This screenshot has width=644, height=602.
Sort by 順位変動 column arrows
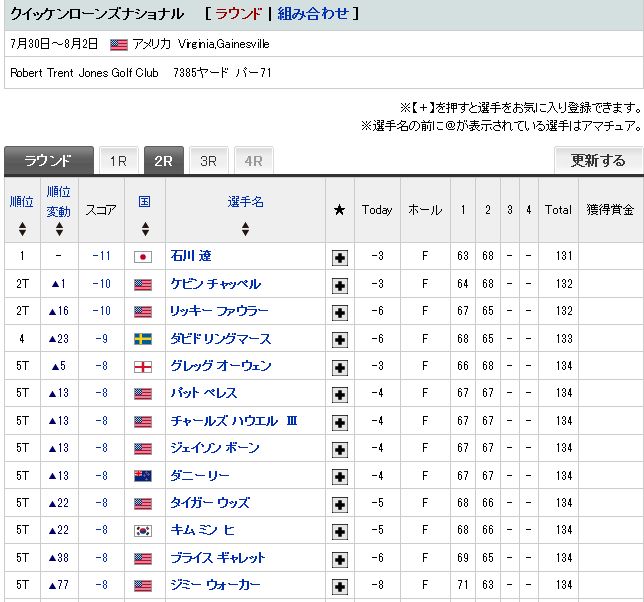pyautogui.click(x=60, y=229)
